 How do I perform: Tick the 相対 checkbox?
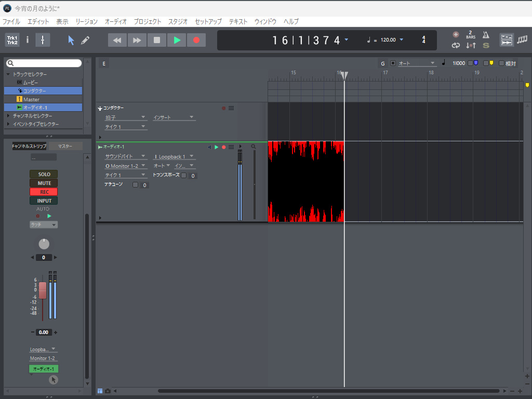pyautogui.click(x=501, y=63)
